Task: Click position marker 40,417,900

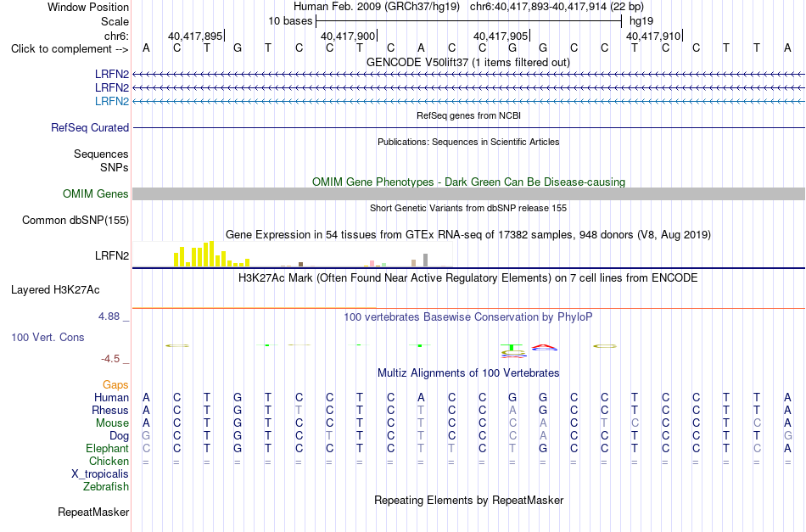Action: [348, 36]
